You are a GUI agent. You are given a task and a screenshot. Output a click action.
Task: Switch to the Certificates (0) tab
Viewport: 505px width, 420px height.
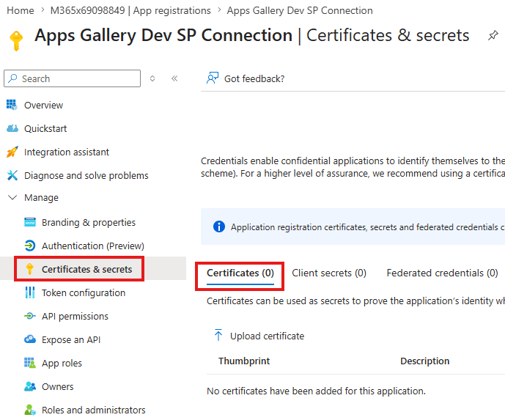click(x=240, y=273)
